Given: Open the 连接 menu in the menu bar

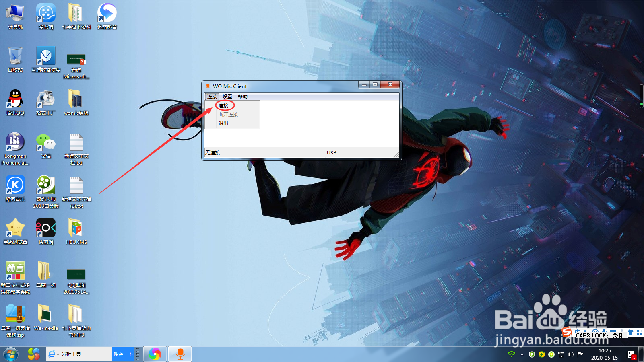Looking at the screenshot, I should [x=212, y=97].
